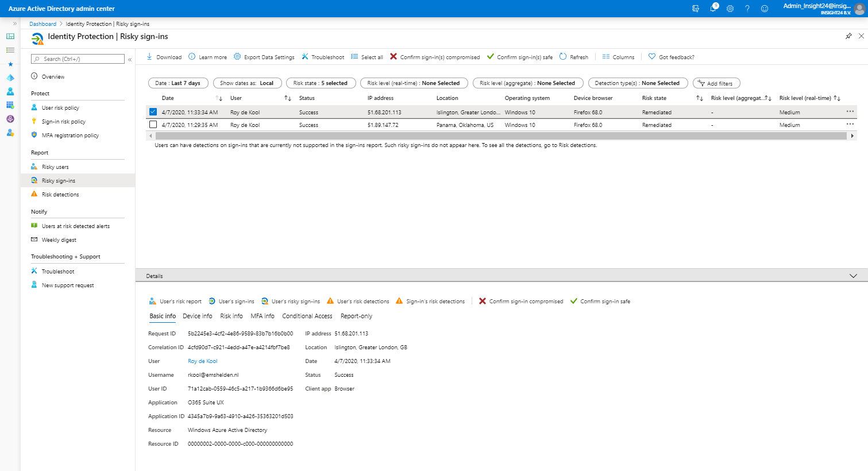The width and height of the screenshot is (868, 471).
Task: Switch to the Device info tab
Action: pyautogui.click(x=197, y=316)
